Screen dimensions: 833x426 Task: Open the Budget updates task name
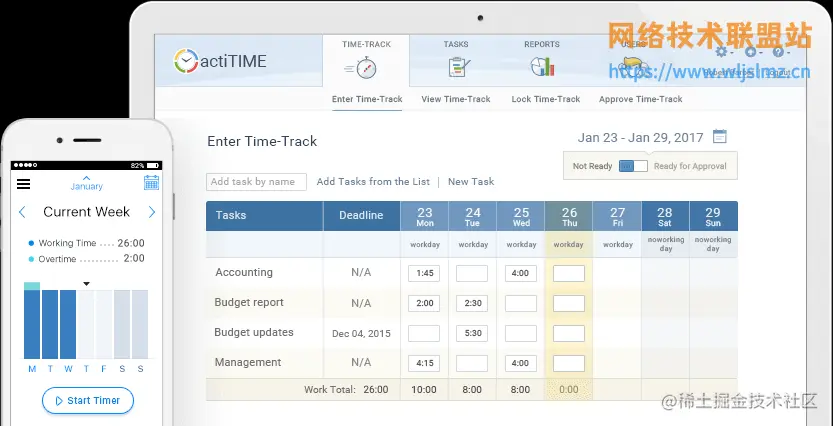(x=254, y=333)
